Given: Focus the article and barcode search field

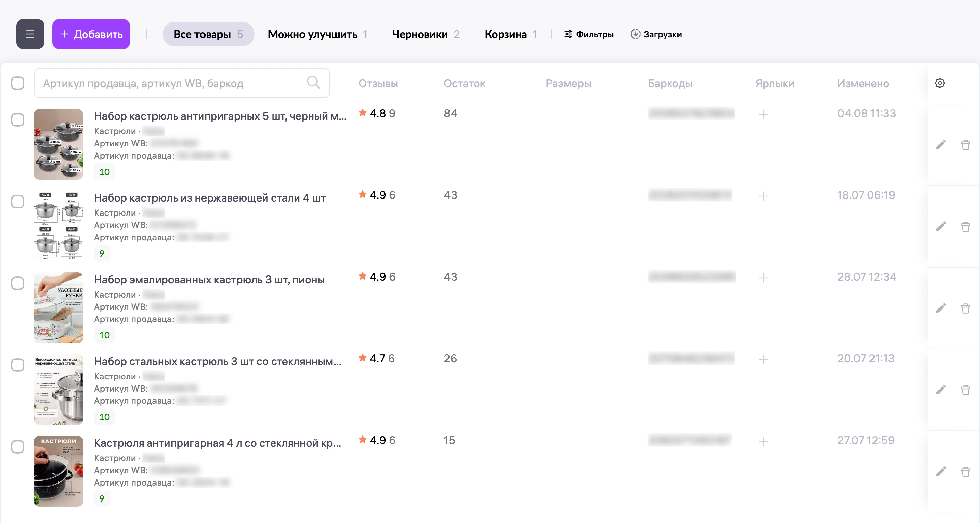Looking at the screenshot, I should click(x=182, y=83).
